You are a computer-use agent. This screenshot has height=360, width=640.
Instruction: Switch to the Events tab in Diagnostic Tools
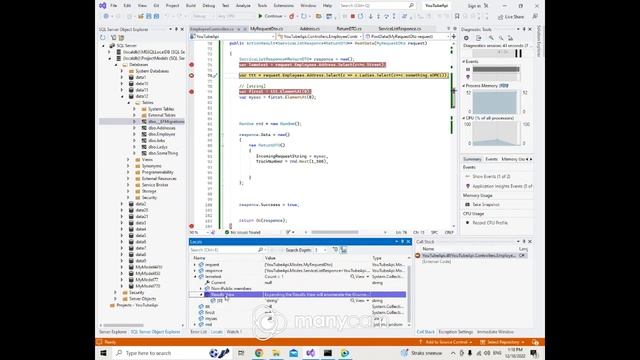(491, 159)
